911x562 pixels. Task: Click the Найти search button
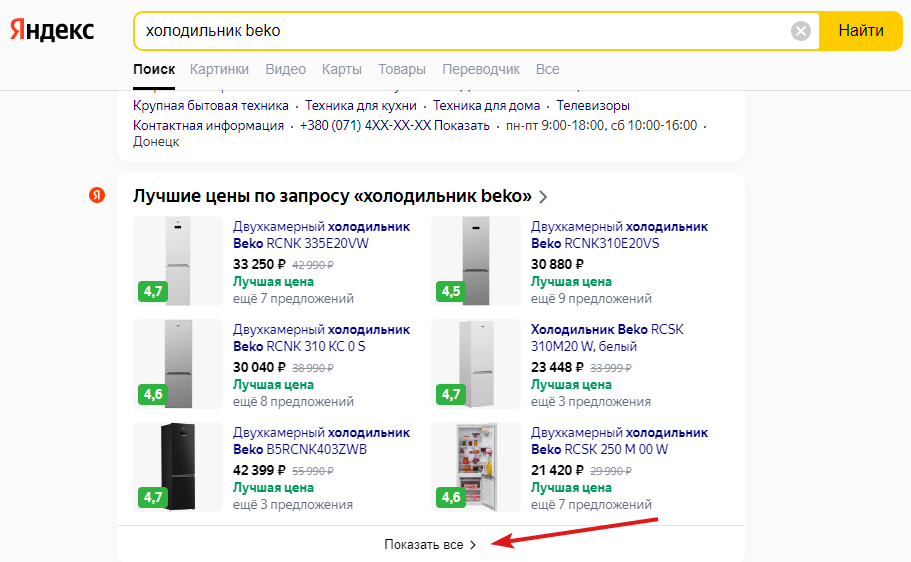click(x=860, y=31)
